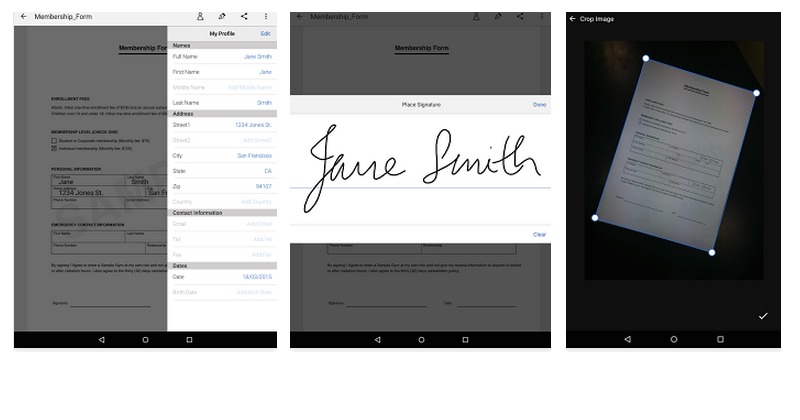Tap the share icon on the My Profile screen
The image size is (800, 420).
click(x=244, y=16)
